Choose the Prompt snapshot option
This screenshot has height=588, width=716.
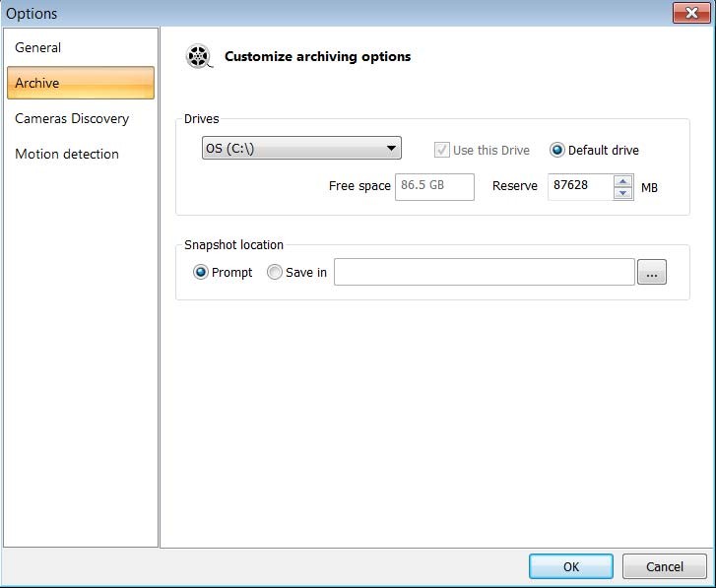[x=201, y=273]
